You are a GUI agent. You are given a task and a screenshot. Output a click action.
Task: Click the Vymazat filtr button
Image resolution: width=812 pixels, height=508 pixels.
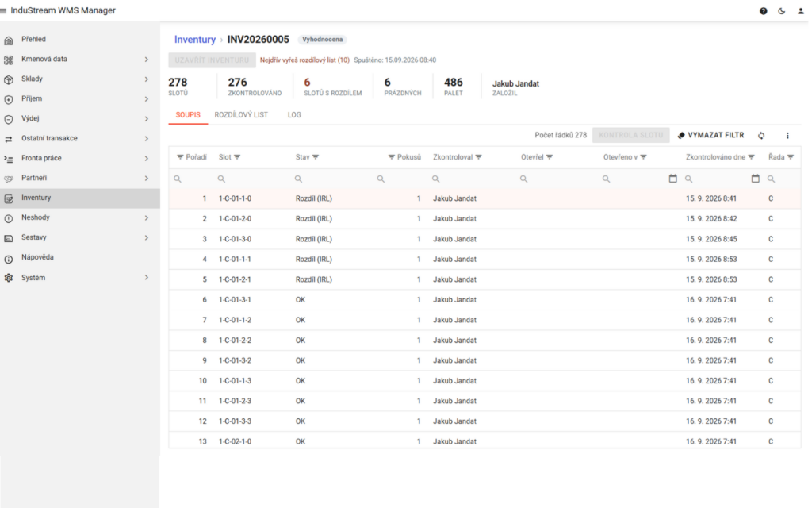(711, 135)
